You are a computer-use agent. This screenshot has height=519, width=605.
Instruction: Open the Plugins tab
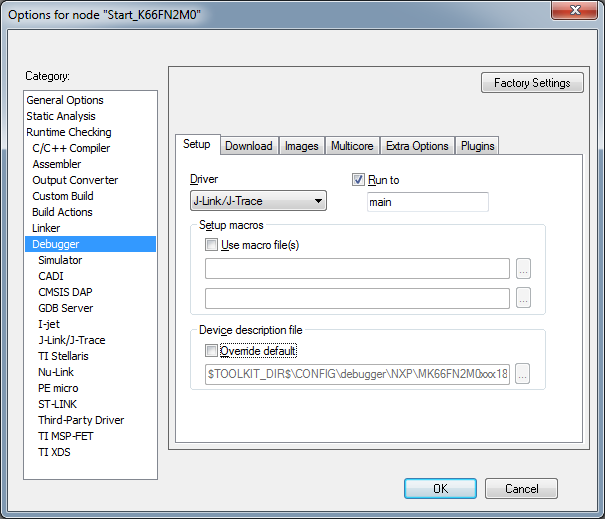pyautogui.click(x=478, y=146)
